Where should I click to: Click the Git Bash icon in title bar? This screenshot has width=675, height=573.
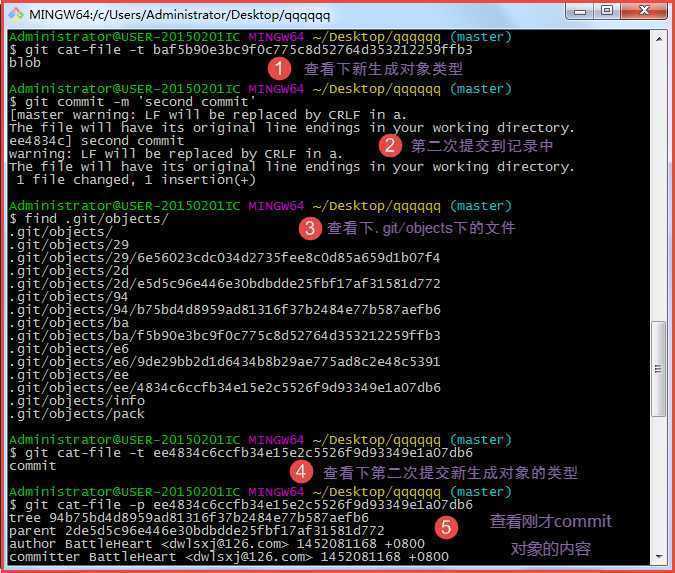[16, 15]
